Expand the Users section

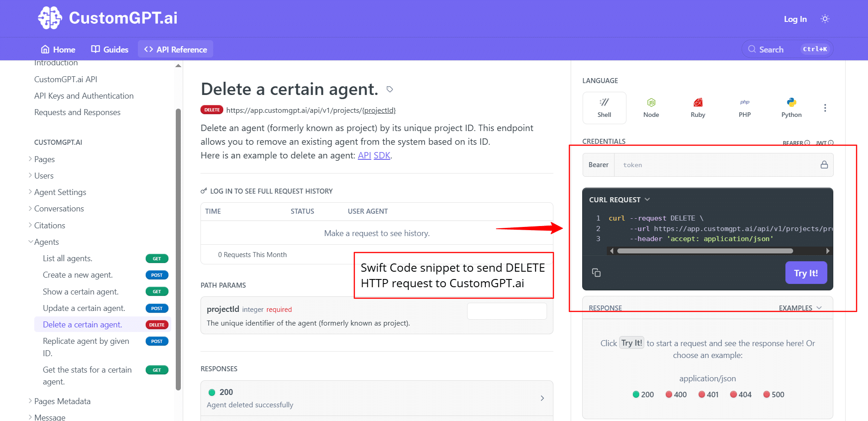44,175
